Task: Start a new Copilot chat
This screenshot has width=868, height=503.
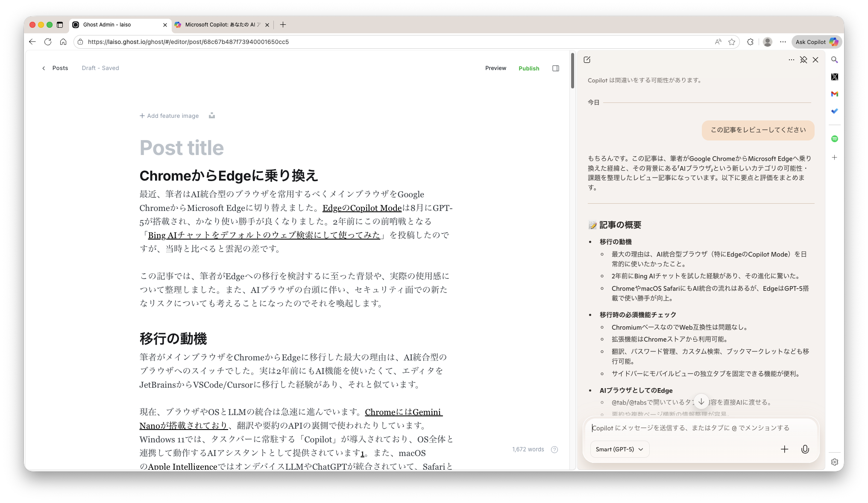Action: 587,60
